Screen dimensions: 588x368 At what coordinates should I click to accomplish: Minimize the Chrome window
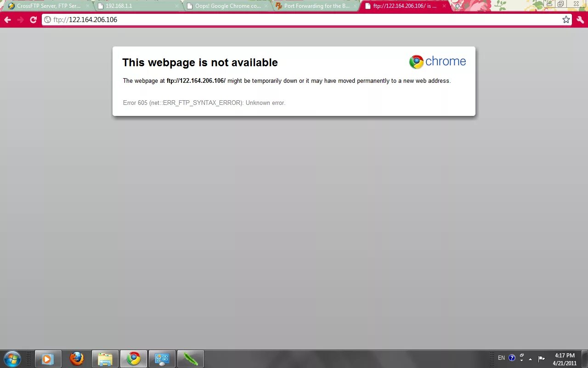(549, 4)
